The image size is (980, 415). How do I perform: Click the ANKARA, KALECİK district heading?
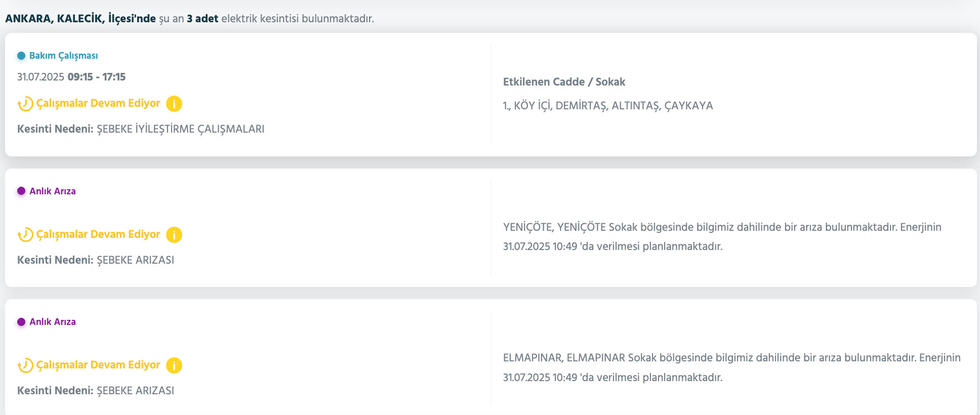(x=80, y=19)
